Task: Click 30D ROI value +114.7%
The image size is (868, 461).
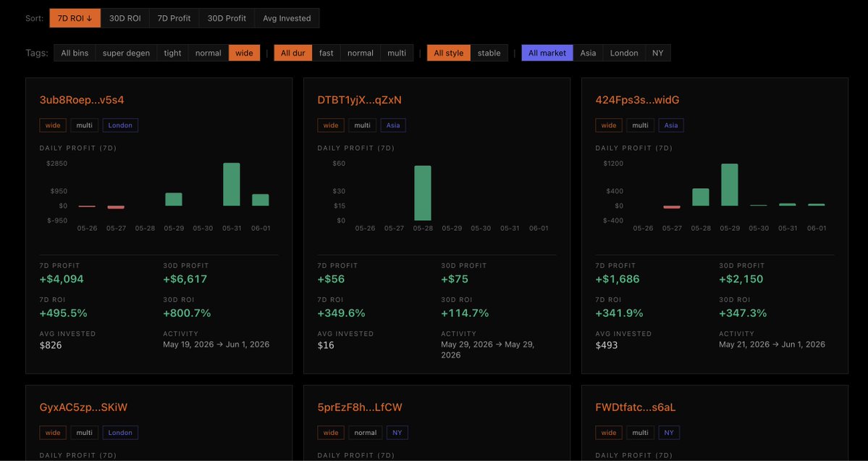Action: [x=465, y=313]
